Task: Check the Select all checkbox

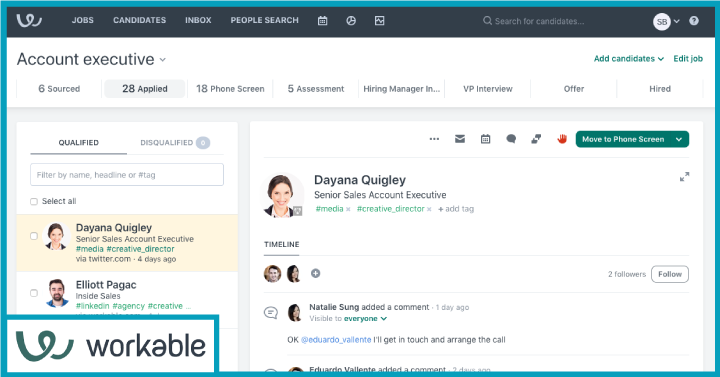Action: (x=34, y=202)
